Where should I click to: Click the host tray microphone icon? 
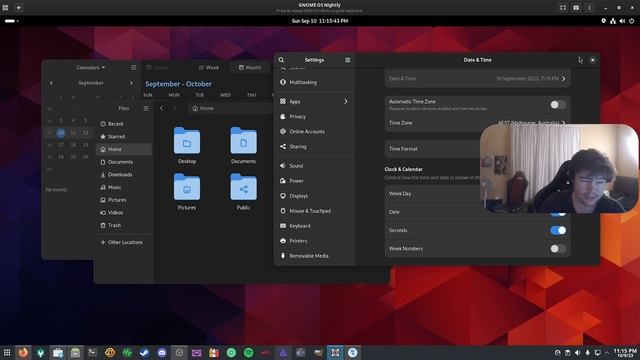[x=588, y=353]
